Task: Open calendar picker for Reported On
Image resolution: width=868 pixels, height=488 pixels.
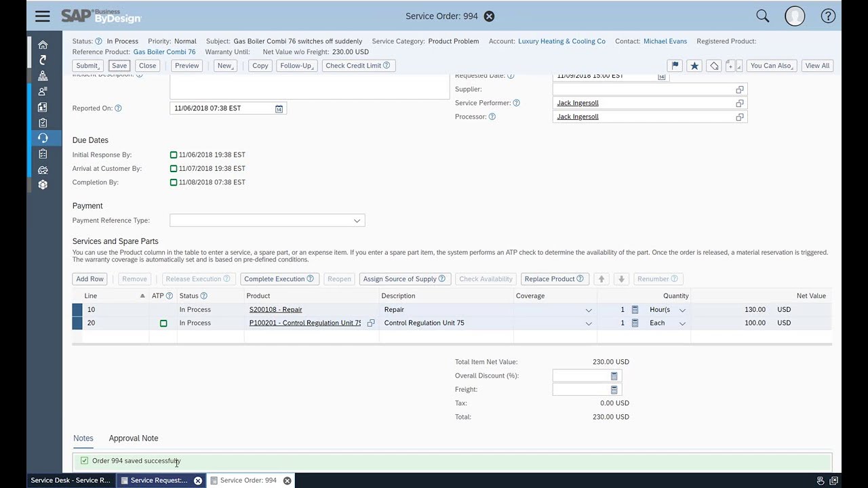Action: click(x=279, y=108)
